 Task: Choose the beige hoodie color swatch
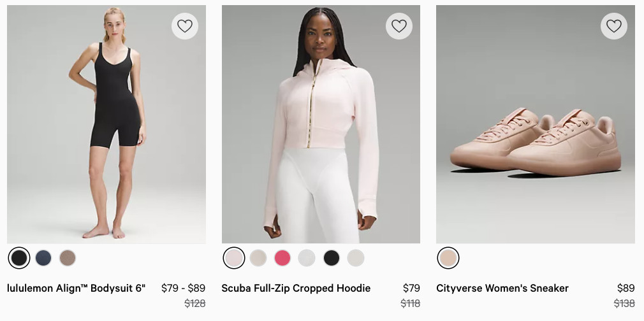point(258,258)
